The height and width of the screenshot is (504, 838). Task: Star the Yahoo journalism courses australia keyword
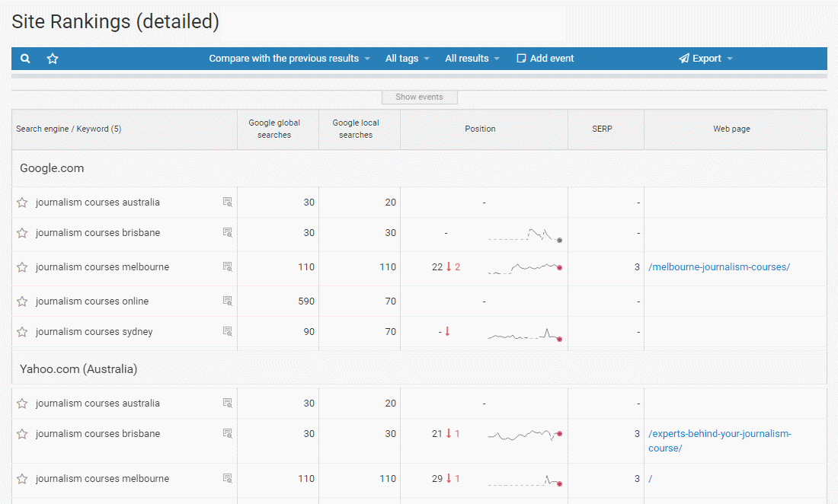[22, 404]
